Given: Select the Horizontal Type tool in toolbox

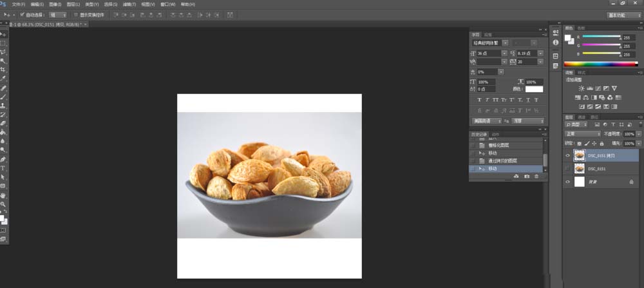Looking at the screenshot, I should pos(3,168).
